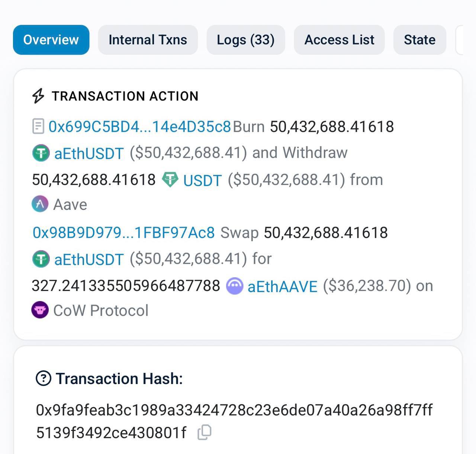Switch to the Overview tab
The image size is (476, 454).
(x=51, y=40)
